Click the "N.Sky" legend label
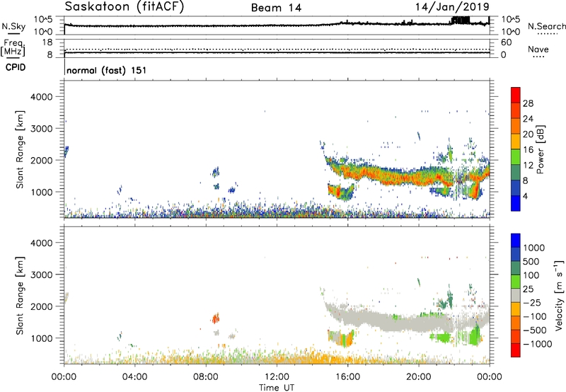 coord(13,27)
